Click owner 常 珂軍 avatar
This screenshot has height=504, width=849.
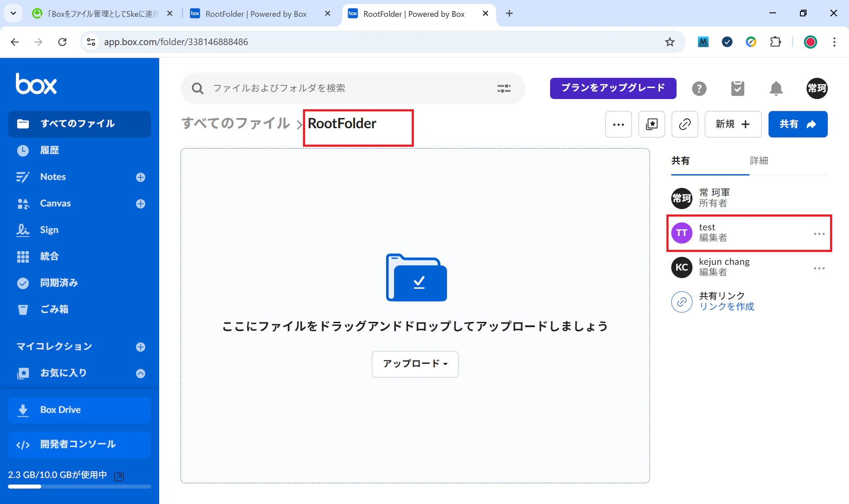pos(682,198)
